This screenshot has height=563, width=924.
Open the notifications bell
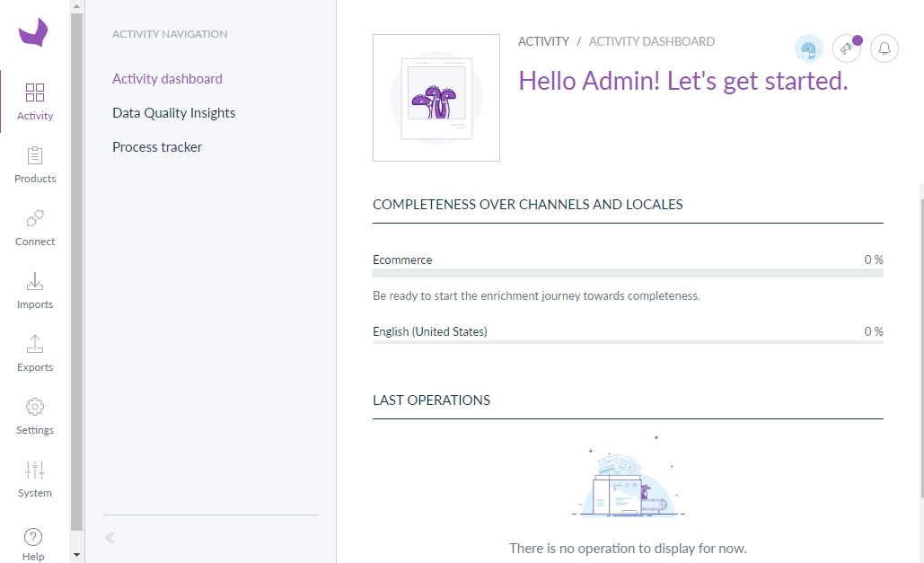[x=884, y=48]
